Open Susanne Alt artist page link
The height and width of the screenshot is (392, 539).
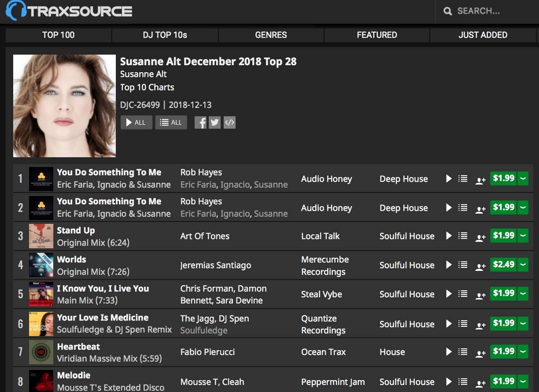point(144,74)
